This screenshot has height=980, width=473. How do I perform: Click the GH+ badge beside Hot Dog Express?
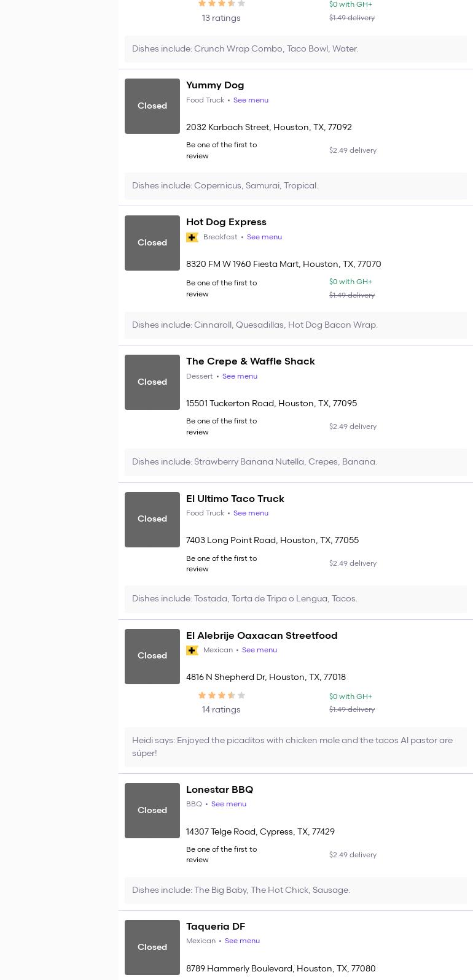[192, 237]
